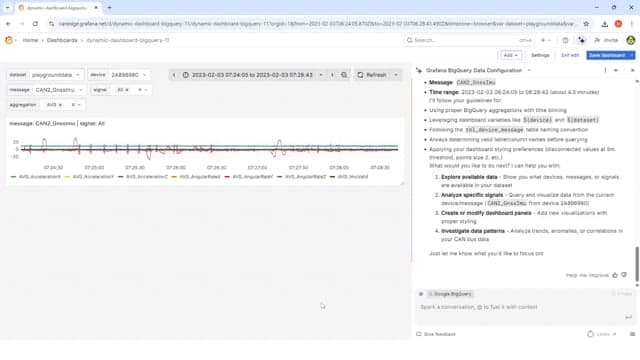The image size is (640, 360).
Task: Shift time range forward with right arrow
Action: click(x=332, y=75)
